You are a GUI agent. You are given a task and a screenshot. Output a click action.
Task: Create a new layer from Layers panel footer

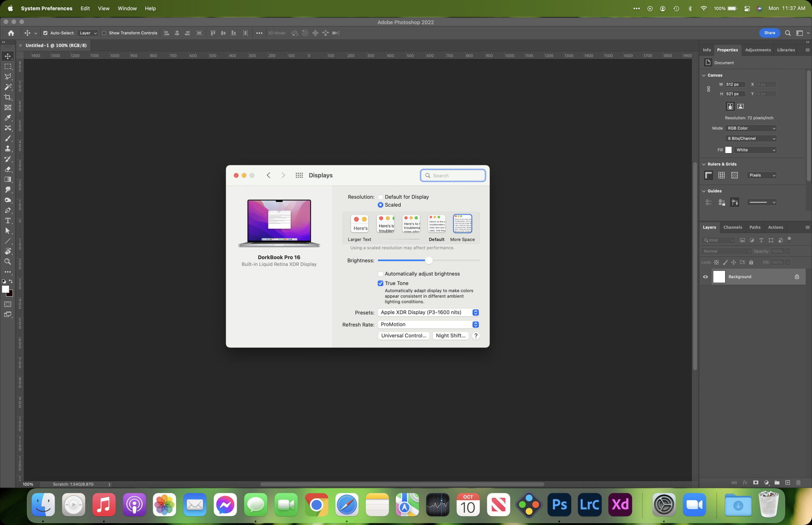(788, 483)
